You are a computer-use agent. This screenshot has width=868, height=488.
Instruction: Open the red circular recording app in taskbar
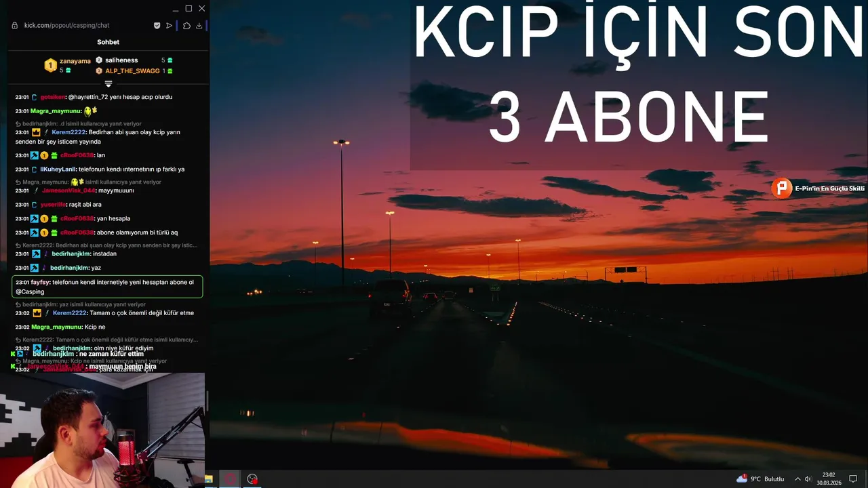(230, 479)
